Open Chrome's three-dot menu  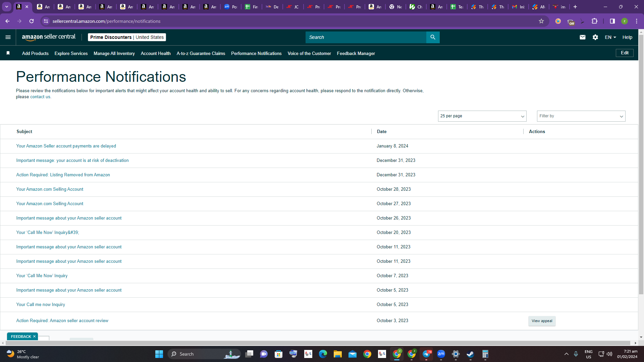pos(637,21)
